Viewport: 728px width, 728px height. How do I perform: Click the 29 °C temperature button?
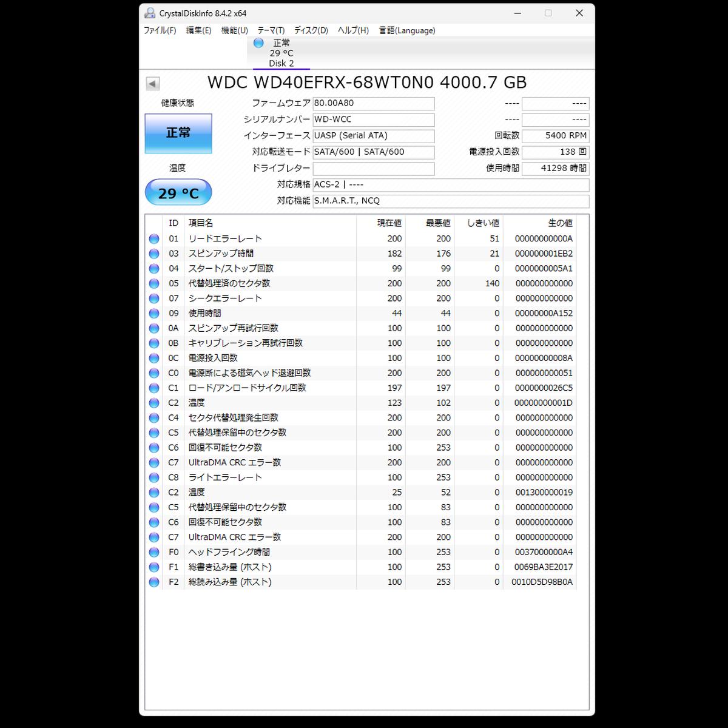click(x=178, y=194)
